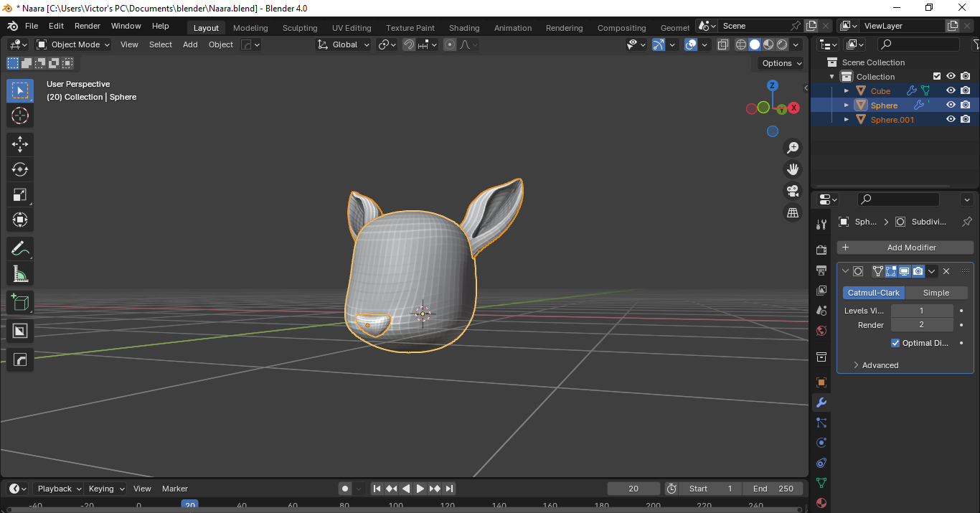980x513 pixels.
Task: Open the Material properties tab
Action: [821, 503]
